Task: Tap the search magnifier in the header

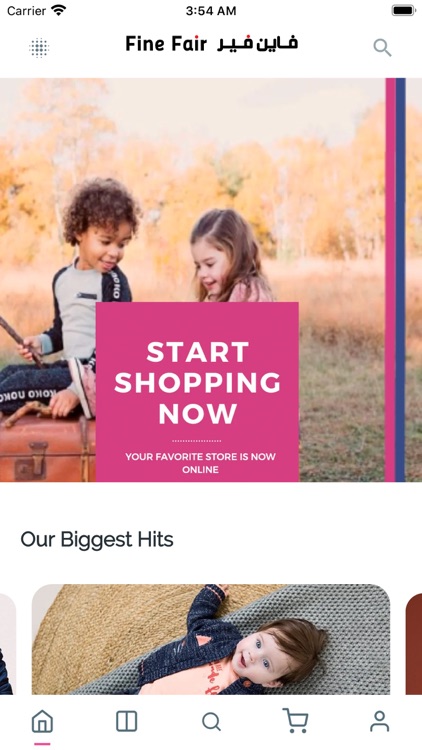Action: [x=382, y=47]
